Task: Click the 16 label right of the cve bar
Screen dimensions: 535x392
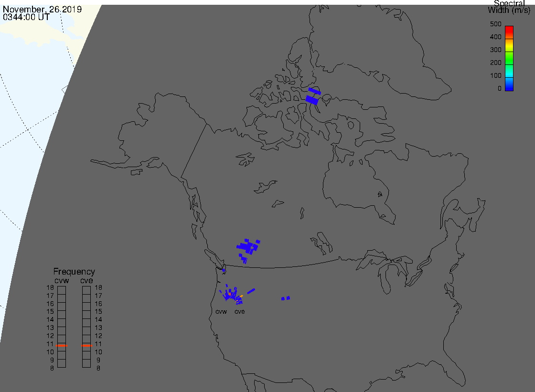Action: point(98,304)
